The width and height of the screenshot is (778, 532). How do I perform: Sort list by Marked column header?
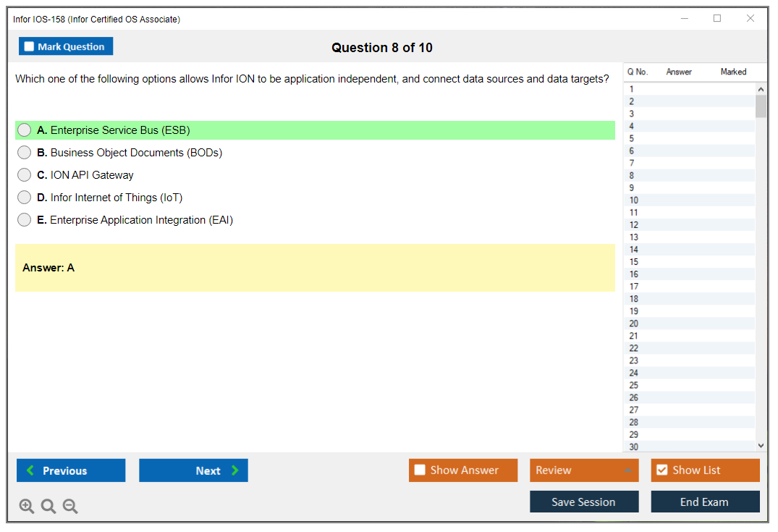pos(733,72)
